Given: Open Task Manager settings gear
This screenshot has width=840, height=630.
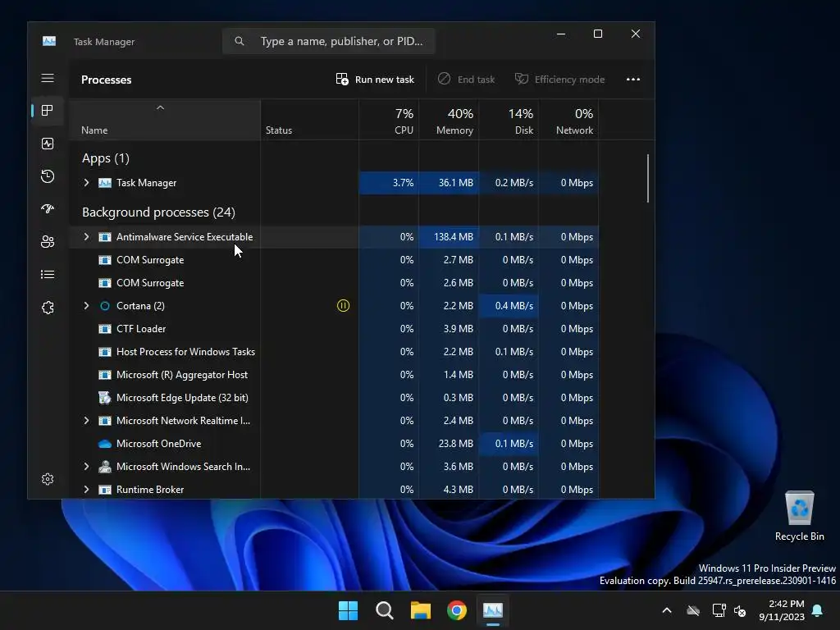Looking at the screenshot, I should click(48, 479).
